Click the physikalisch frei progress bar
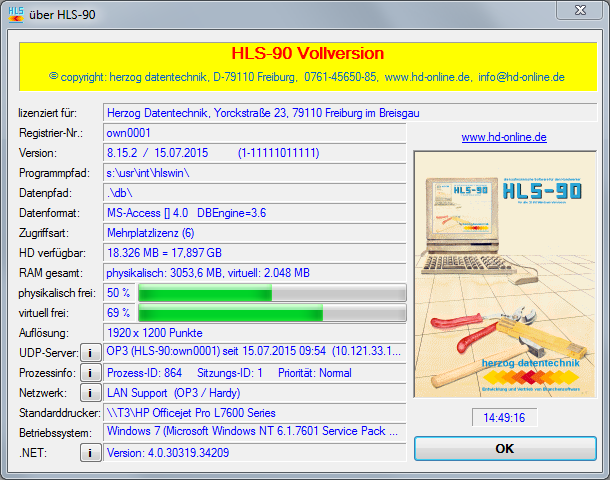 coord(271,293)
